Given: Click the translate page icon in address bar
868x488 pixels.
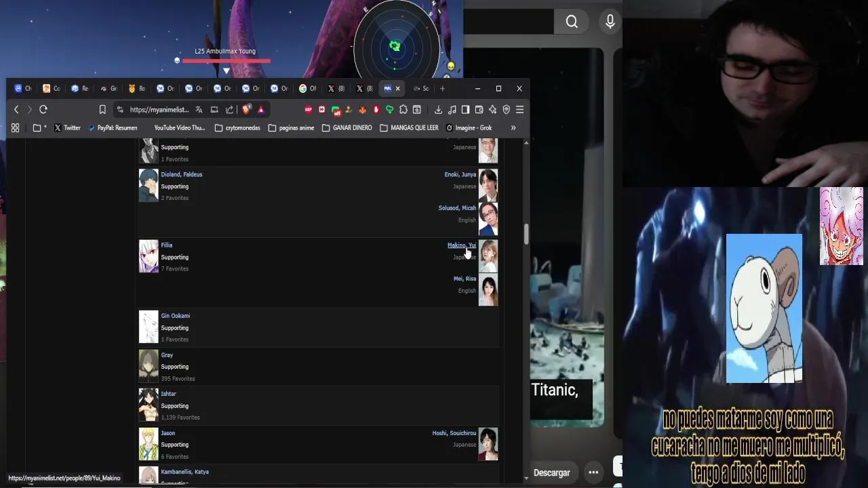Looking at the screenshot, I should 199,109.
